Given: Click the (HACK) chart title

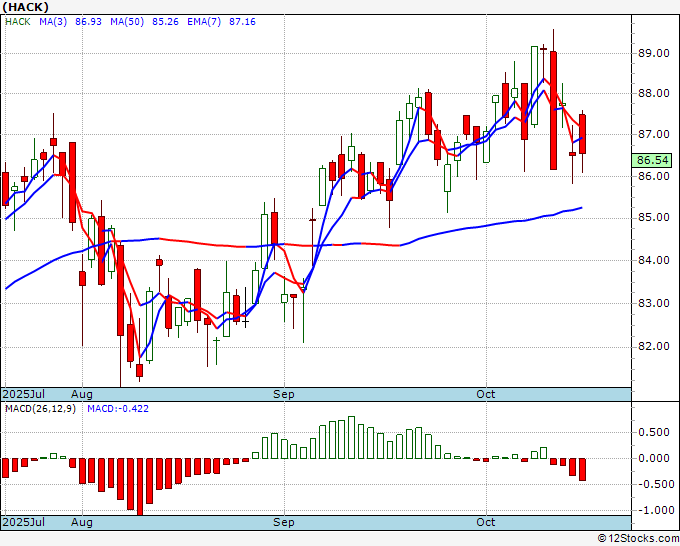Looking at the screenshot, I should coord(26,7).
